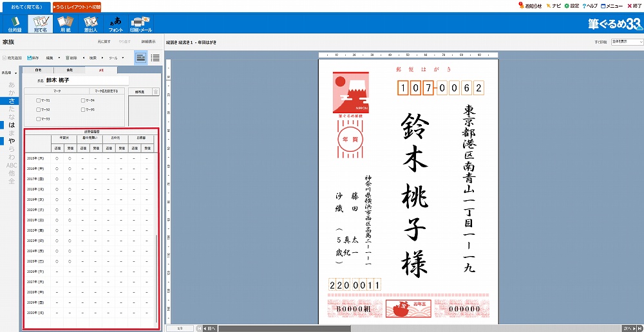This screenshot has width=644, height=332.
Task: Click マーク名を設定する button
Action: [107, 91]
